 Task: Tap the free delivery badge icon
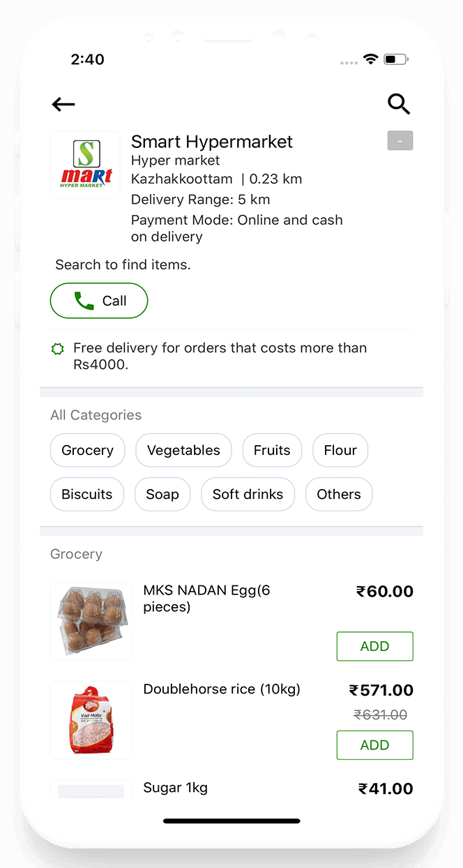[59, 348]
